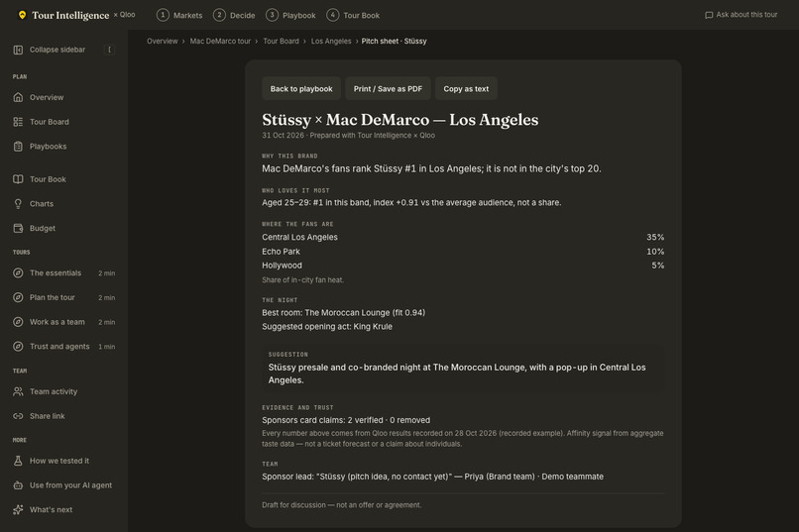The height and width of the screenshot is (532, 799).
Task: Click the 35% value
Action: [655, 237]
